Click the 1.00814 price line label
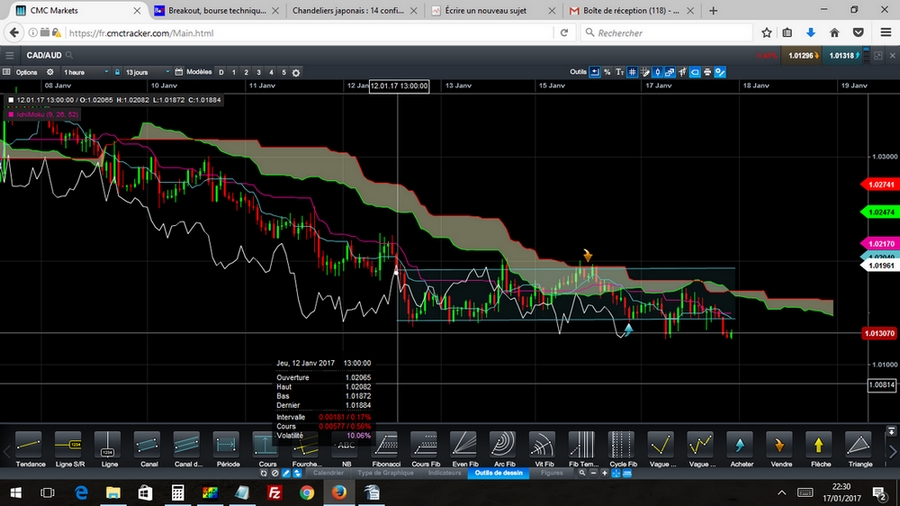 (882, 385)
